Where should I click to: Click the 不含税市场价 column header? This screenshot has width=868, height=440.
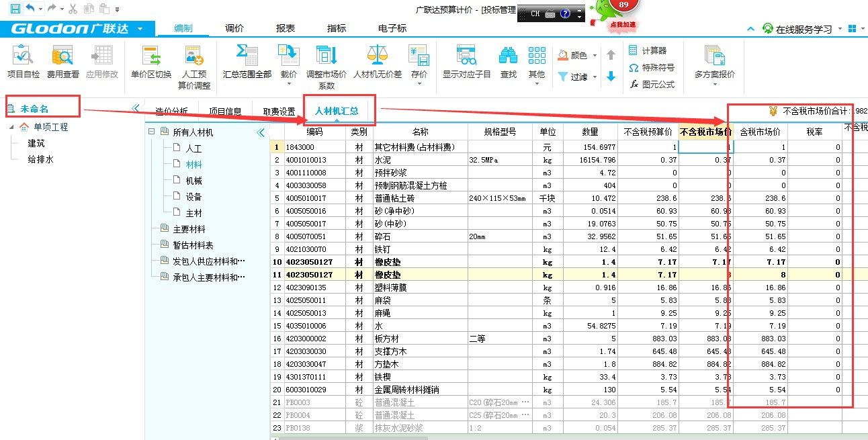(x=705, y=132)
